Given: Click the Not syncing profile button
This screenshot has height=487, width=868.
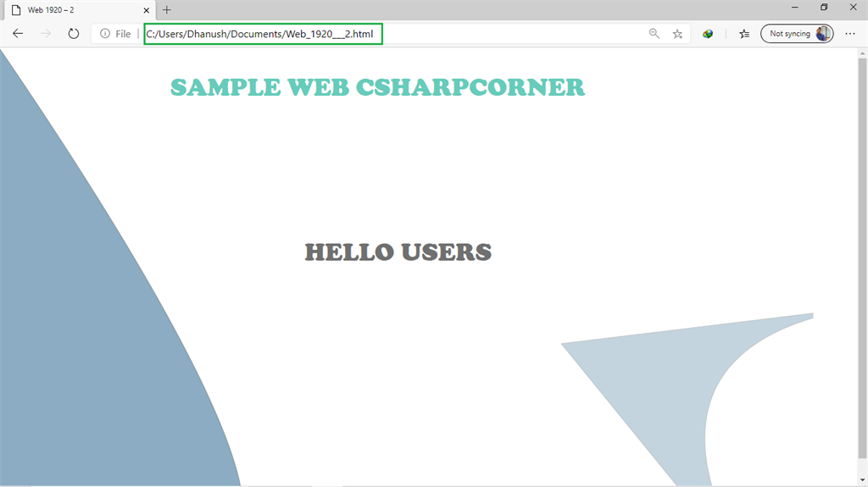Looking at the screenshot, I should point(797,34).
